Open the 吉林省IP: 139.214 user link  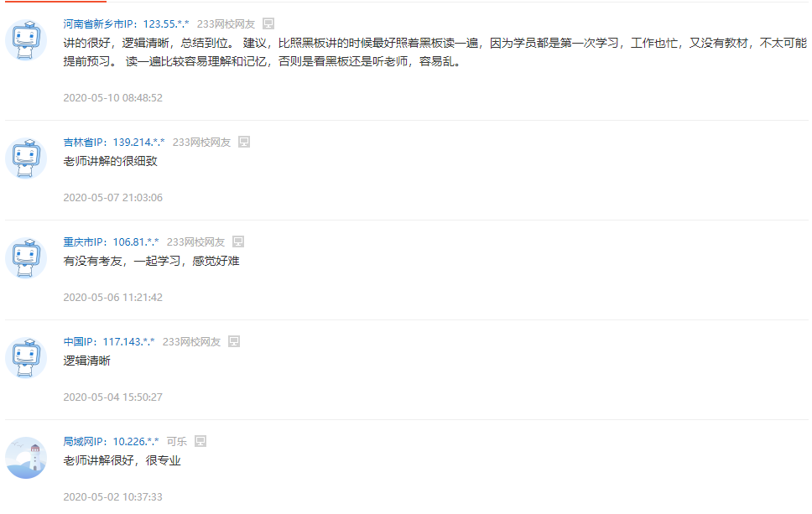[114, 142]
